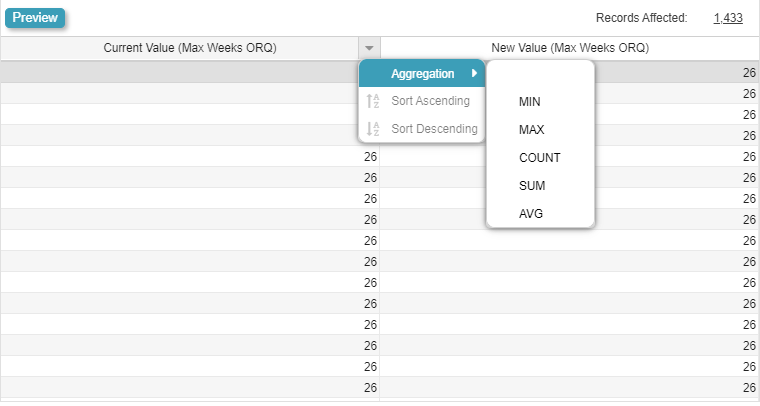Click the Current Value (Max Weeks ORQ) header
760x406 pixels.
[190, 48]
